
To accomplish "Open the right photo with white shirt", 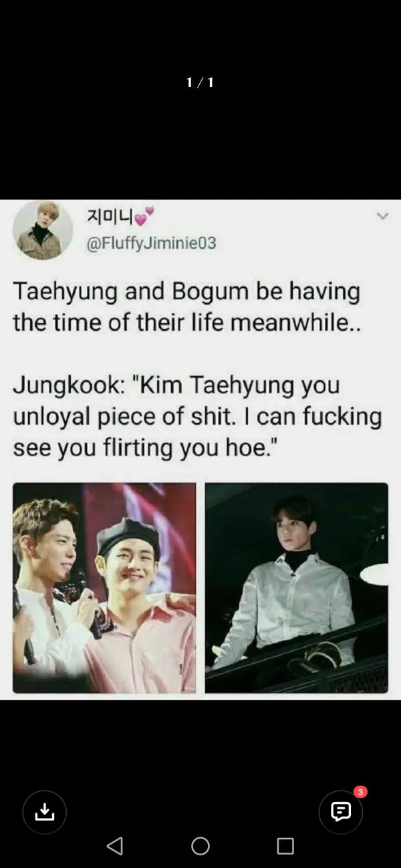I will click(x=296, y=588).
